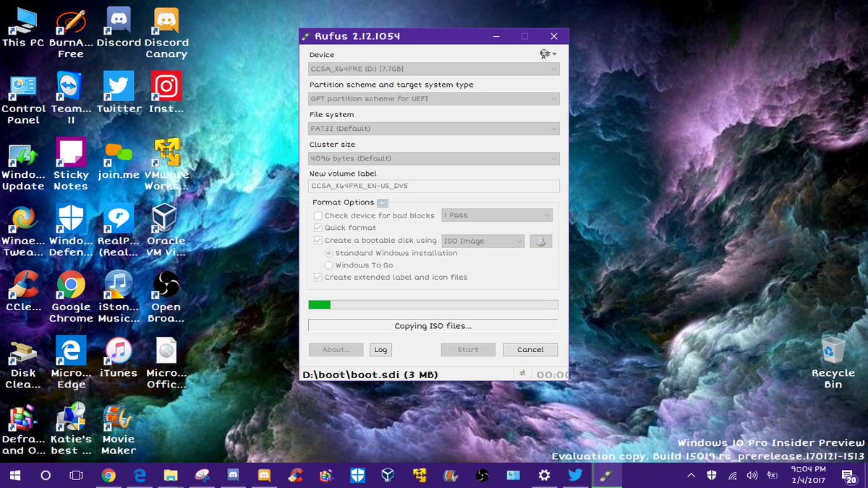Open the Recycle Bin

coord(833,361)
